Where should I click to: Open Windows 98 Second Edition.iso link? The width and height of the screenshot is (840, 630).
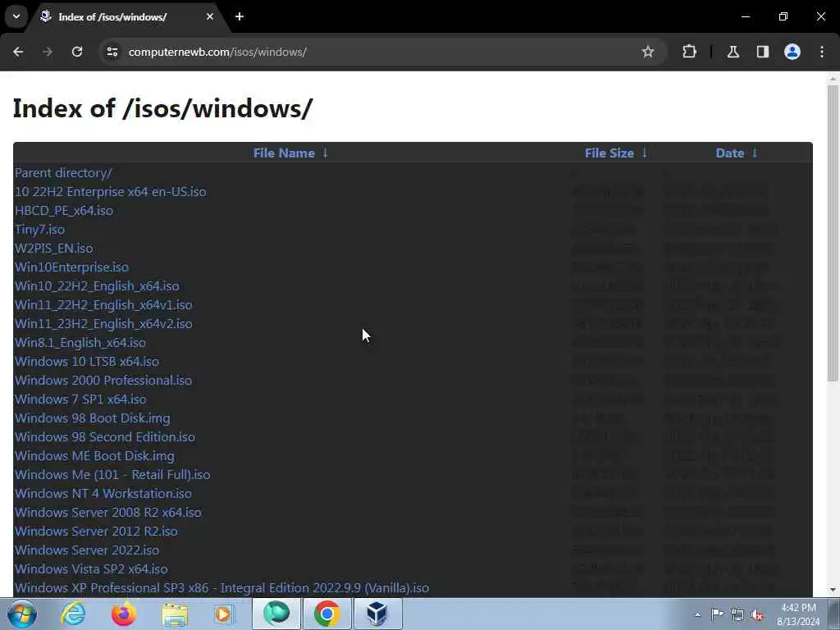(x=105, y=437)
